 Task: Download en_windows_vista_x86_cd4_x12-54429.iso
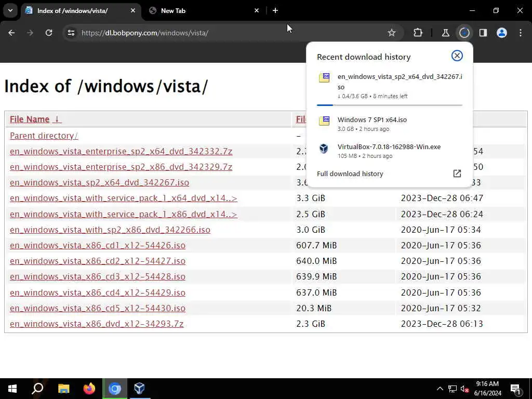[x=98, y=292]
